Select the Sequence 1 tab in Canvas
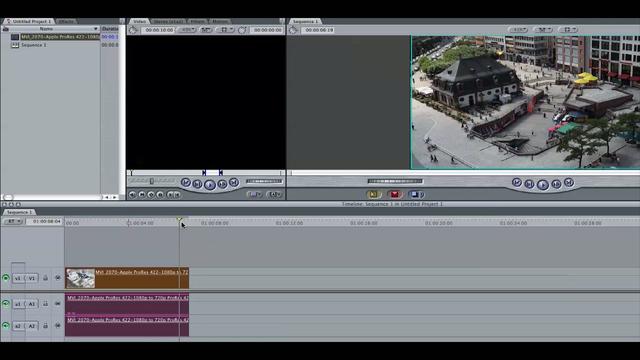Image resolution: width=640 pixels, height=360 pixels. (306, 21)
